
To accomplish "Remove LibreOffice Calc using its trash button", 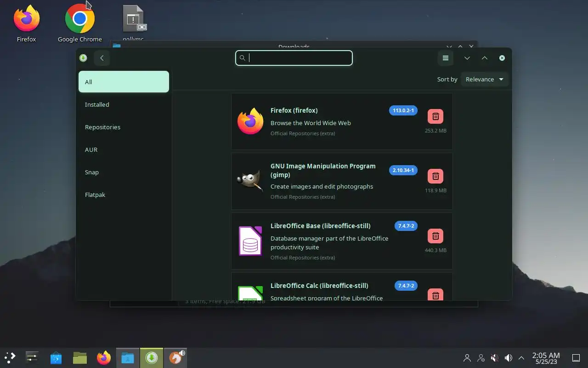I will [435, 294].
